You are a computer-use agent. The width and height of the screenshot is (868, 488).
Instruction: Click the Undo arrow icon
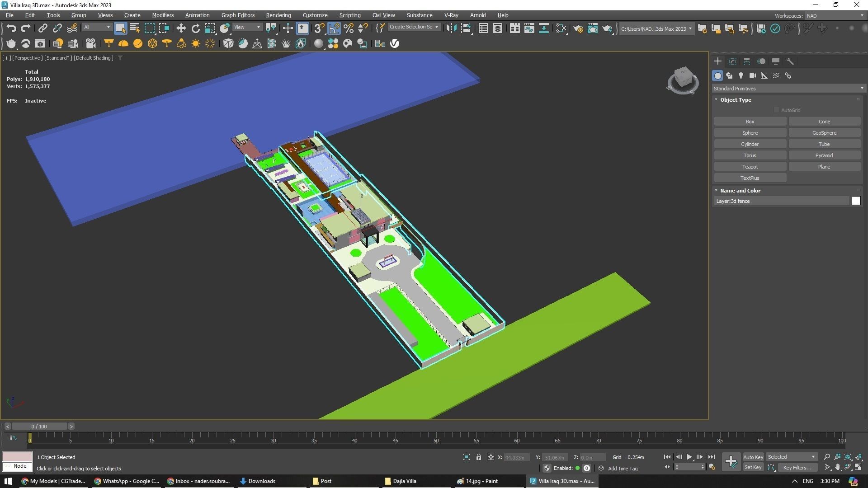(11, 28)
